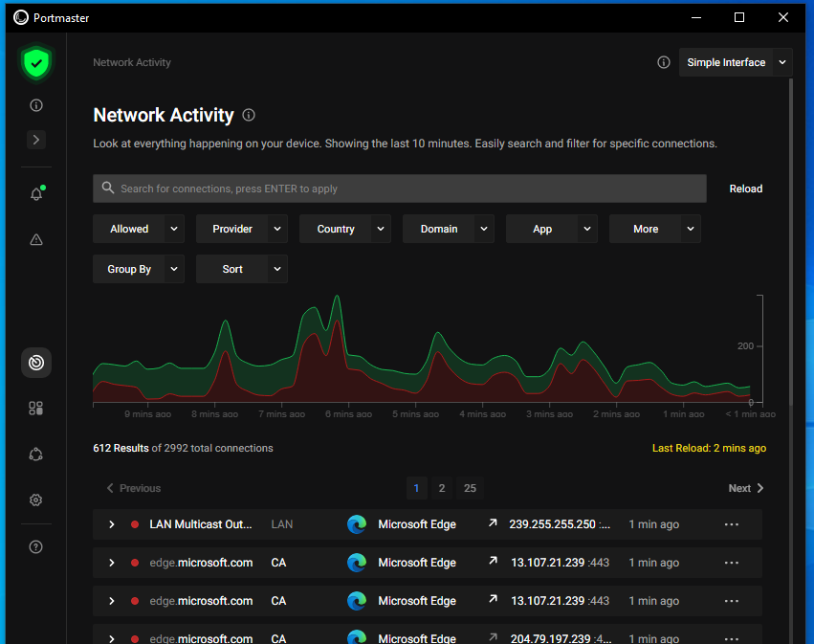Screen dimensions: 814x644
Task: Open more options for LAN Multicast row
Action: [x=732, y=524]
